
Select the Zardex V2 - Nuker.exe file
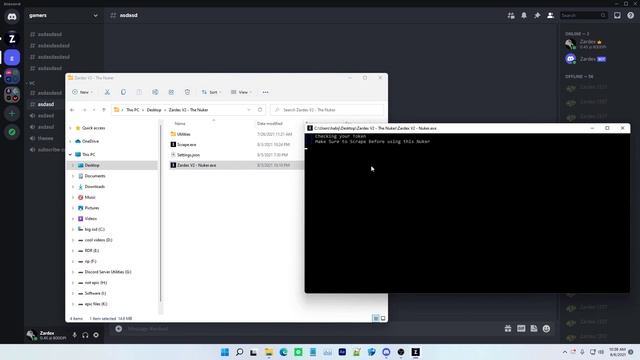tap(196, 165)
